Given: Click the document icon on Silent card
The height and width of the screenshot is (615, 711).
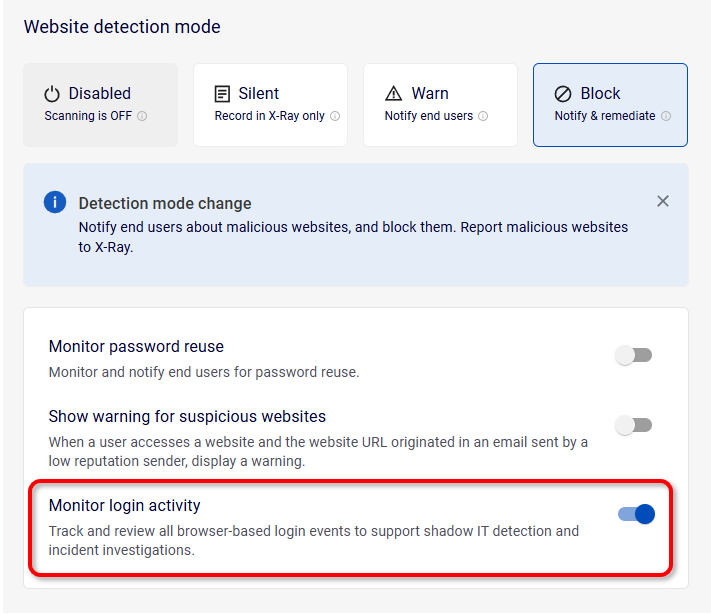Looking at the screenshot, I should (223, 94).
